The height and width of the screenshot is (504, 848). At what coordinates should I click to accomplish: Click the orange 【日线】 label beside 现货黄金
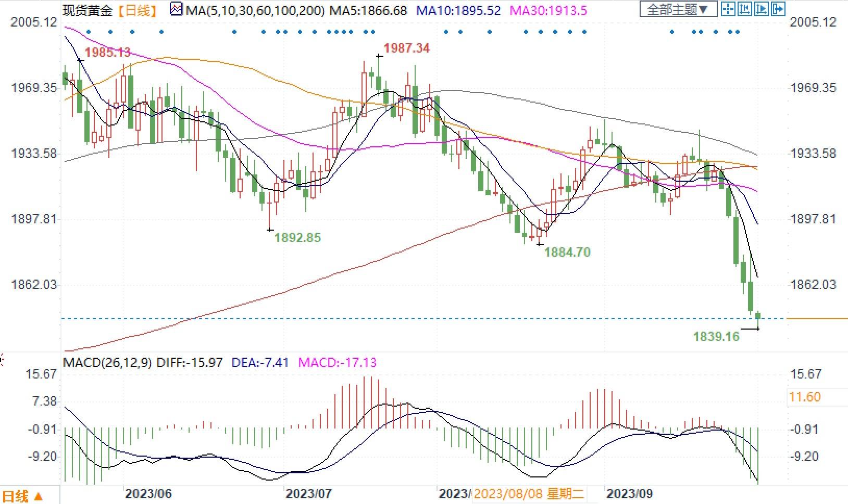click(137, 10)
